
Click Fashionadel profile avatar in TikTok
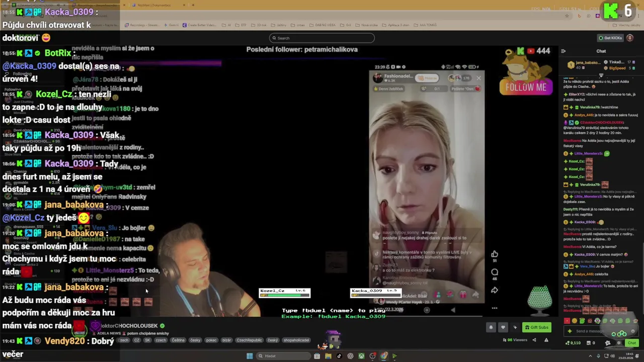(377, 78)
